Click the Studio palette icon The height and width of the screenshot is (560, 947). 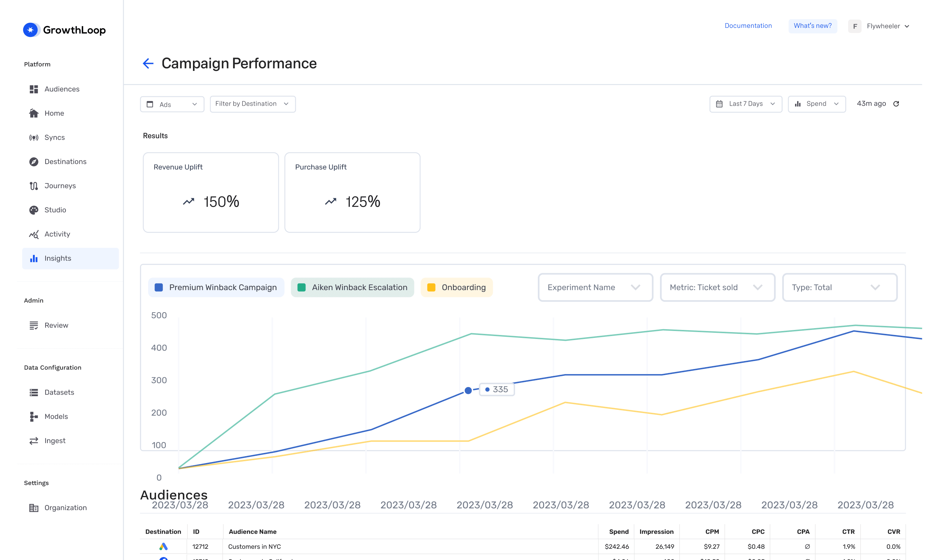point(34,210)
